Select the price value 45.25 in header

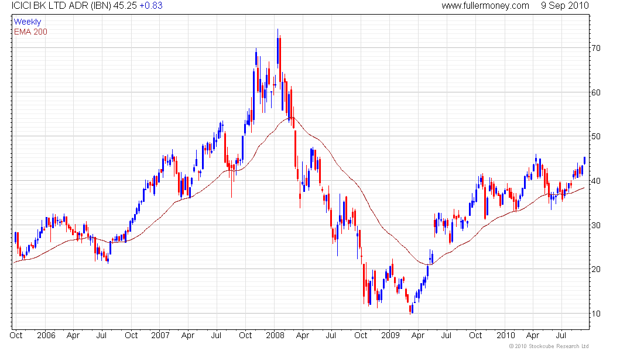[125, 6]
